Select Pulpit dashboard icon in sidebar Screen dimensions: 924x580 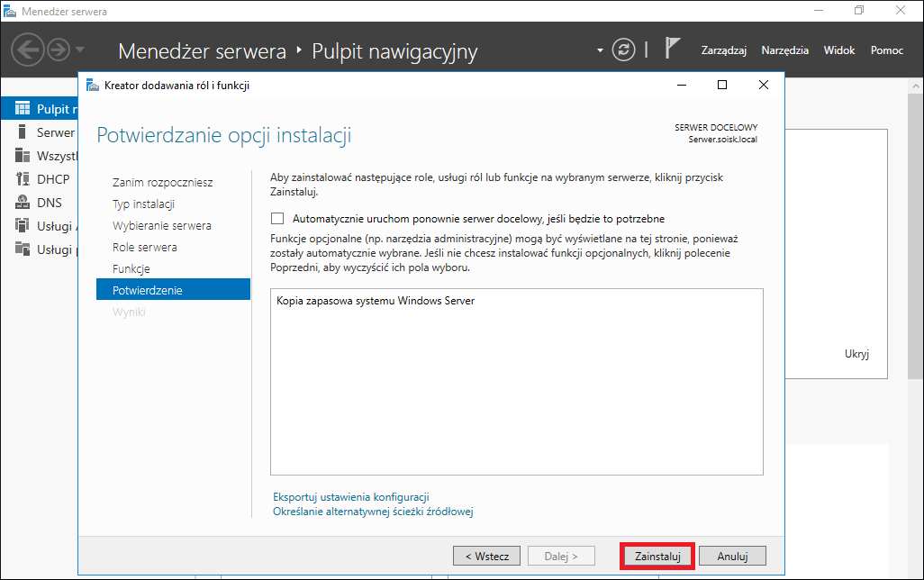(x=23, y=108)
